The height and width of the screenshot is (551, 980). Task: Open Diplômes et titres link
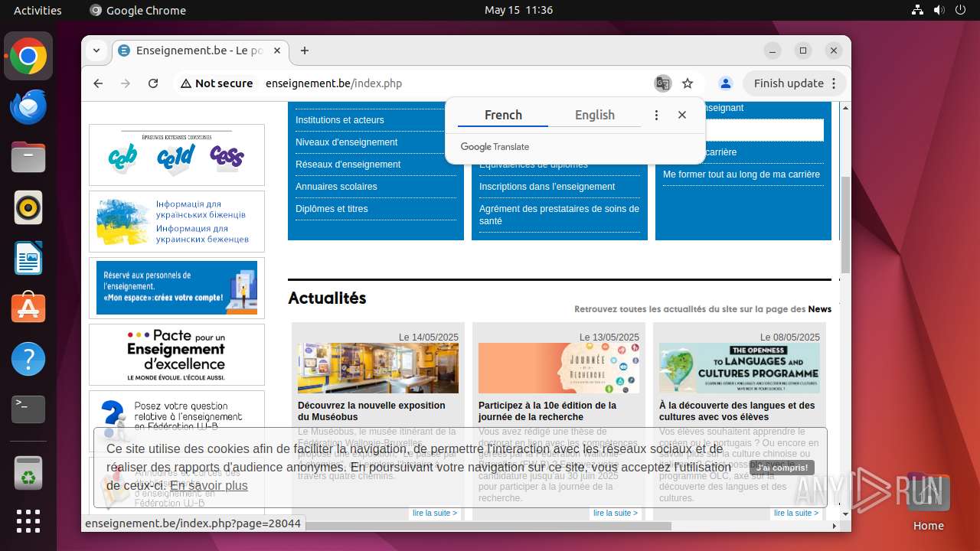pyautogui.click(x=332, y=209)
